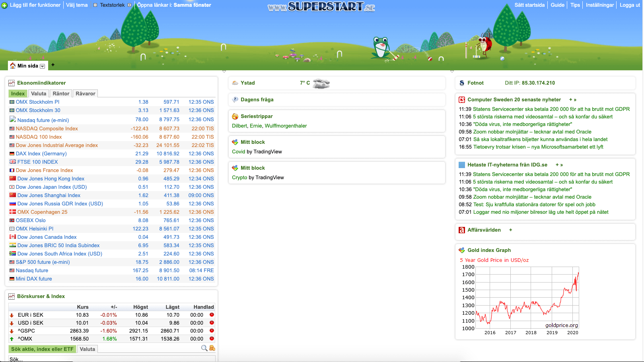Screen dimensions: 644x362
Task: Open the NASDAQ Composite Index link
Action: [x=47, y=129]
